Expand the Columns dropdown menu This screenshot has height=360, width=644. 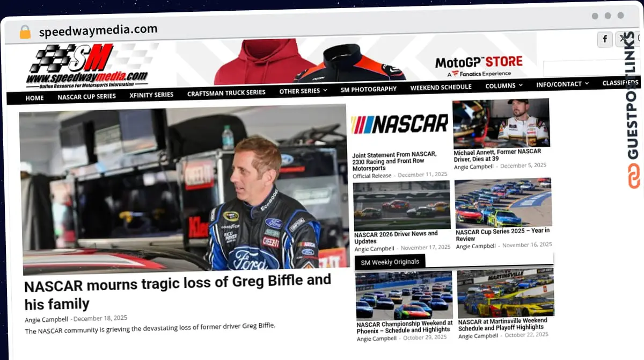(x=504, y=86)
